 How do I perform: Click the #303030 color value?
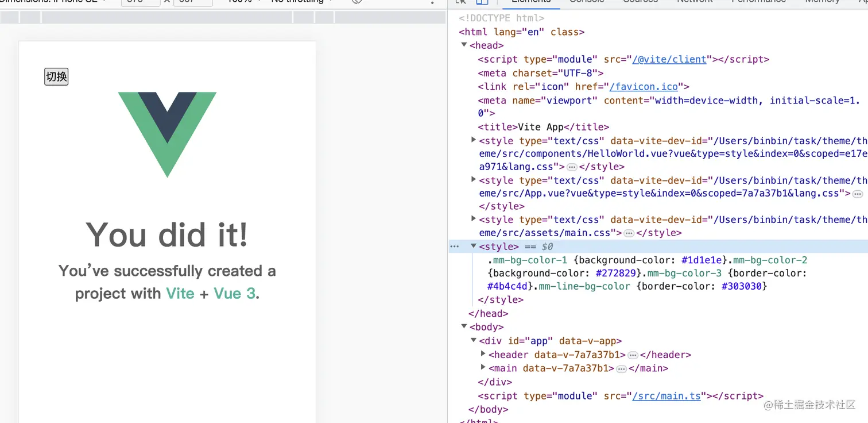(741, 286)
